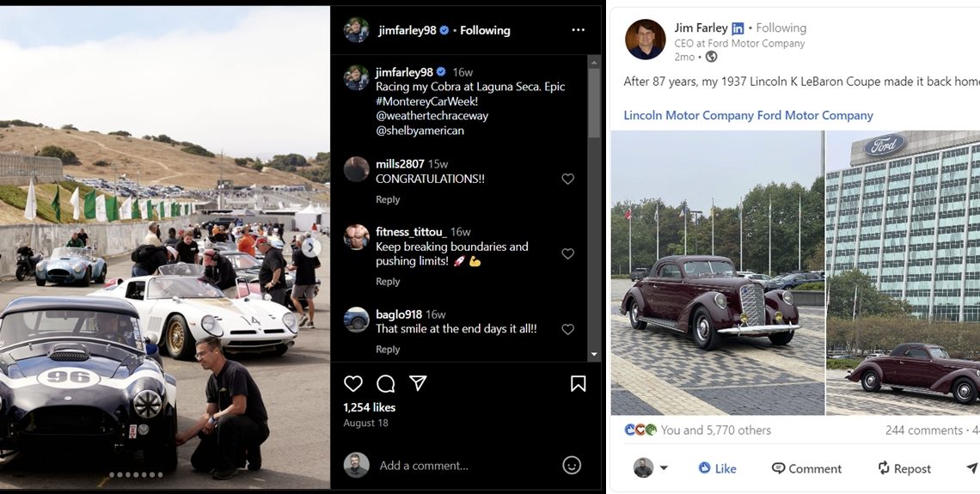980x494 pixels.
Task: Open the emoji picker in comment box
Action: click(x=571, y=465)
